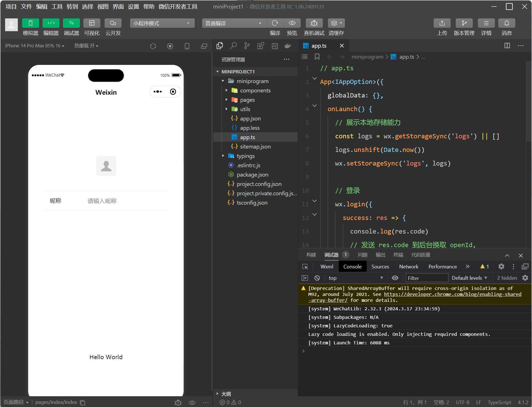The width and height of the screenshot is (532, 407).
Task: Click the compile refresh icon
Action: 275,23
